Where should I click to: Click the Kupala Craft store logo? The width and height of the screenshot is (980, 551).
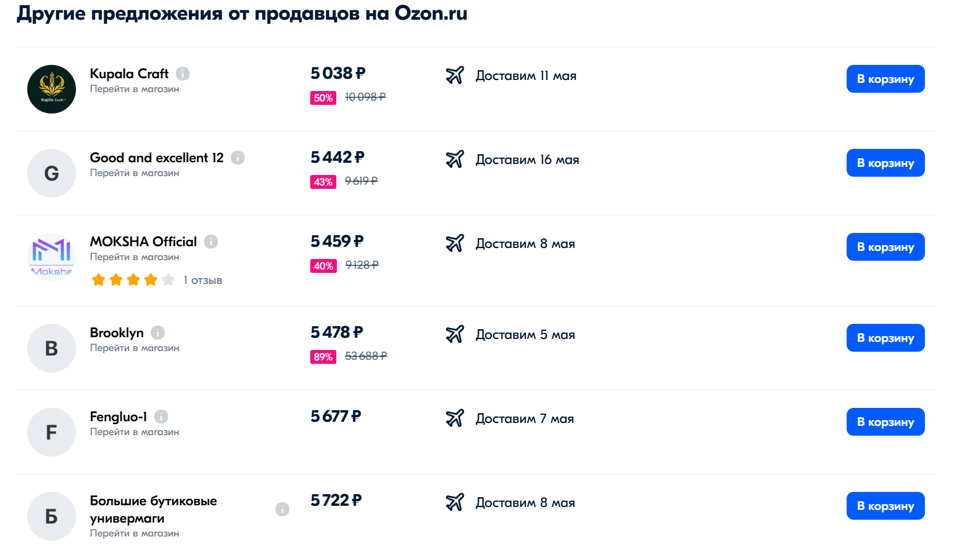(x=52, y=89)
